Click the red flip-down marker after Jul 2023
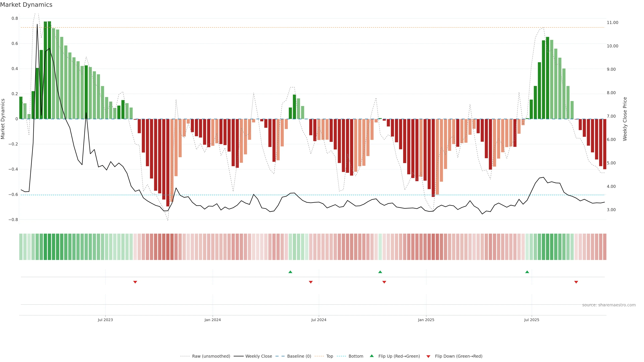644x362 pixels. point(135,282)
